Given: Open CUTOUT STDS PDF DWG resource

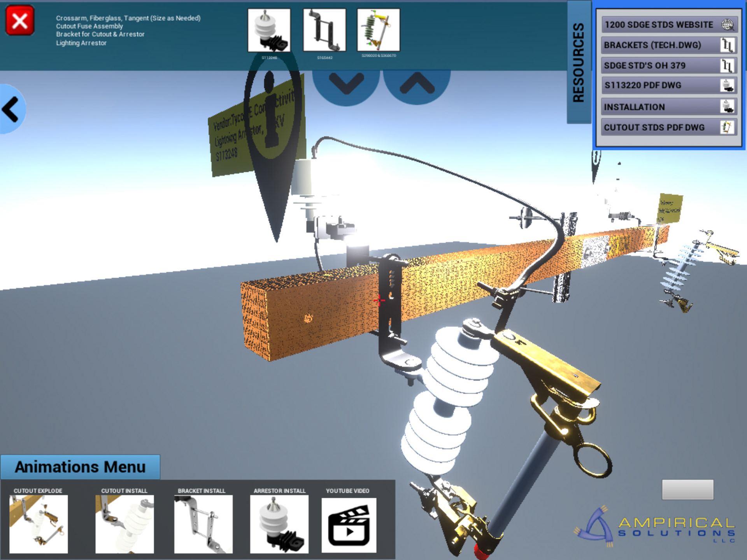Looking at the screenshot, I should pos(668,127).
